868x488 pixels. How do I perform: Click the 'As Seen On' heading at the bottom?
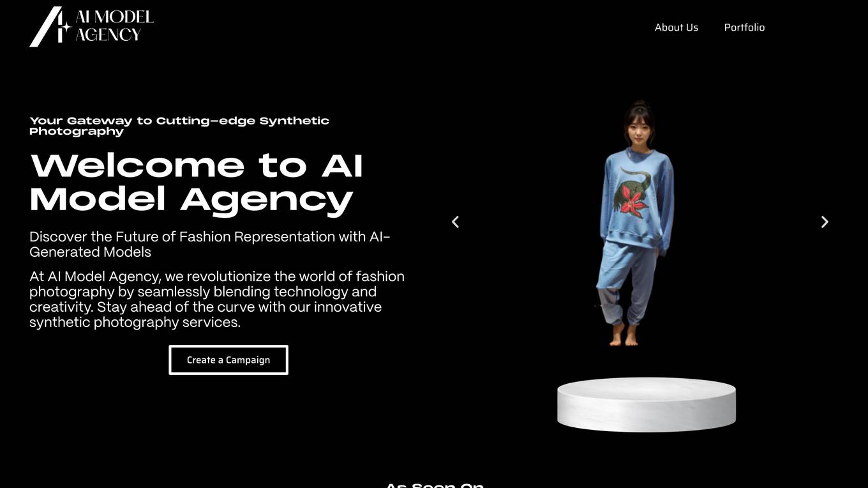pos(434,485)
